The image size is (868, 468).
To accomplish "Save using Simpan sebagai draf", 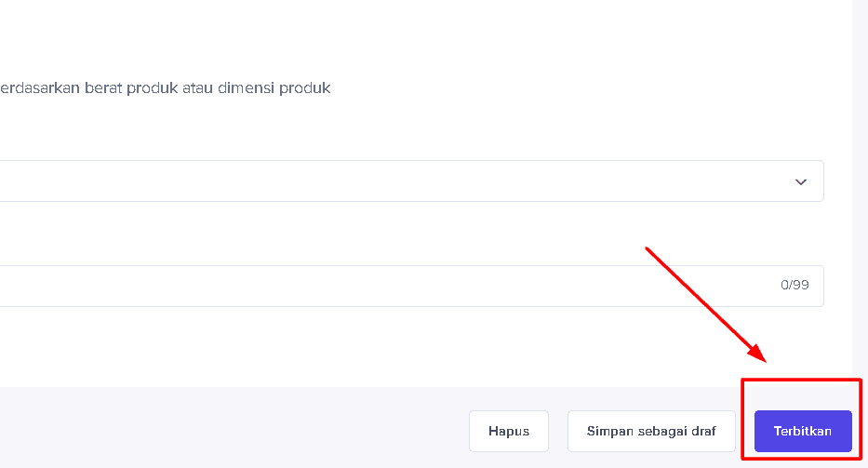I will (x=651, y=432).
